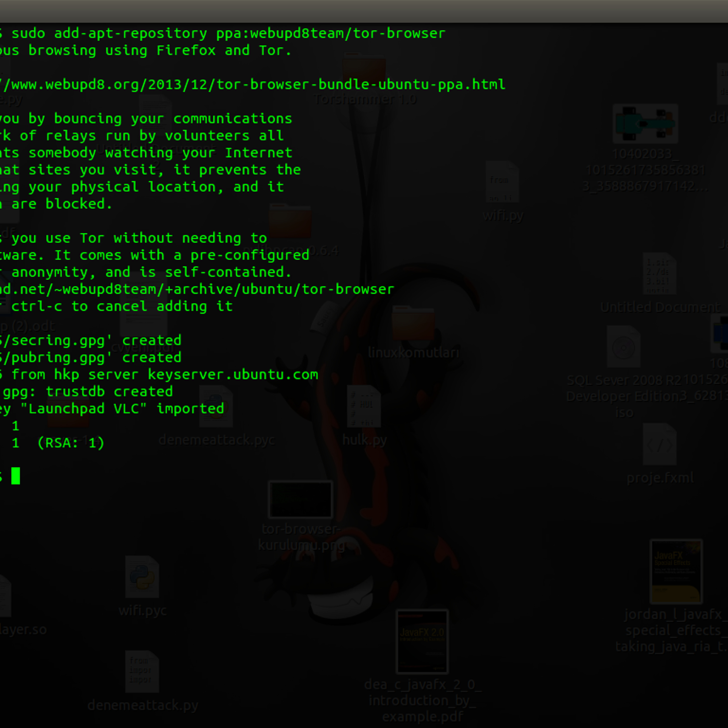Select the race car image thumbnail 10402033
728x728 pixels.
[x=645, y=124]
